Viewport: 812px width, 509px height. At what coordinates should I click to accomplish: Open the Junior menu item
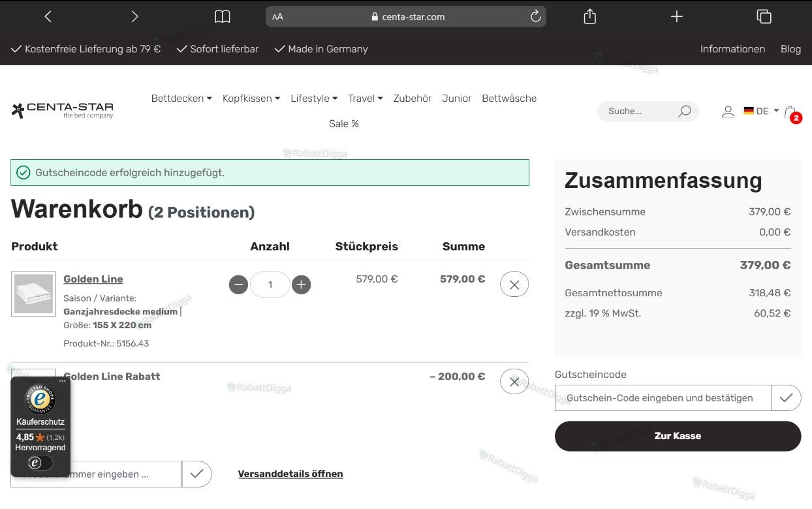456,99
